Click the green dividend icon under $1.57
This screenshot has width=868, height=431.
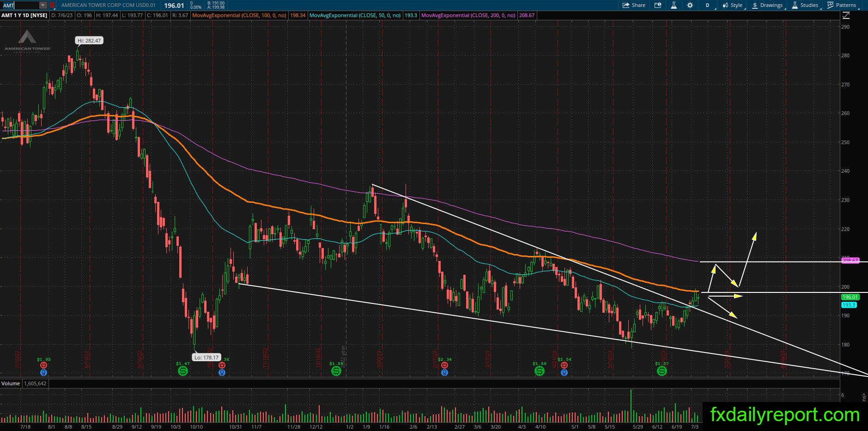click(x=662, y=370)
